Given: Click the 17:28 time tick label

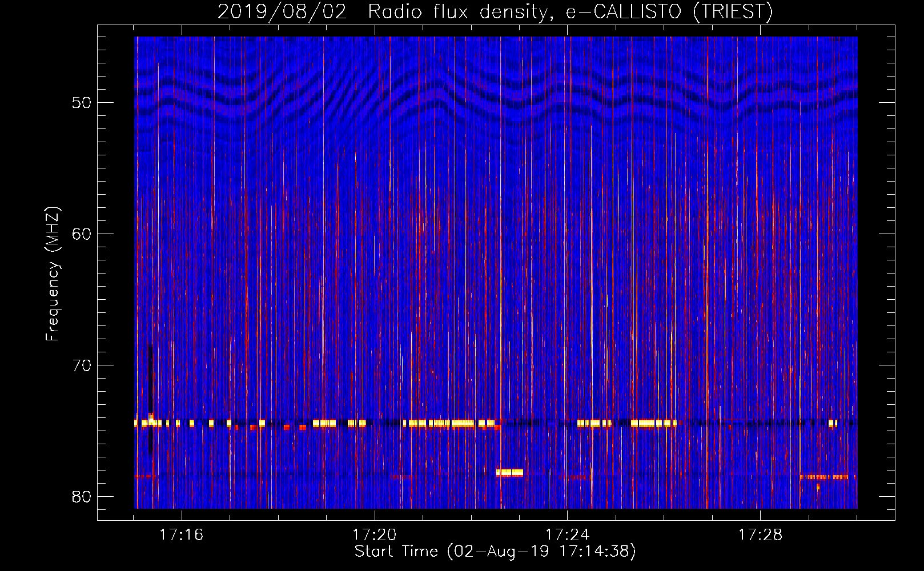Looking at the screenshot, I should (760, 535).
